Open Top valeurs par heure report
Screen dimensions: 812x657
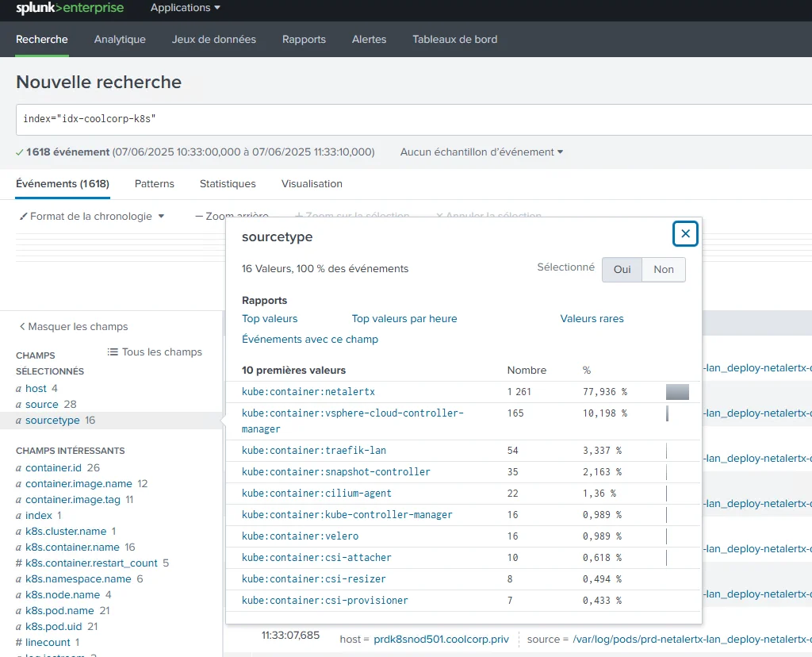coord(404,319)
